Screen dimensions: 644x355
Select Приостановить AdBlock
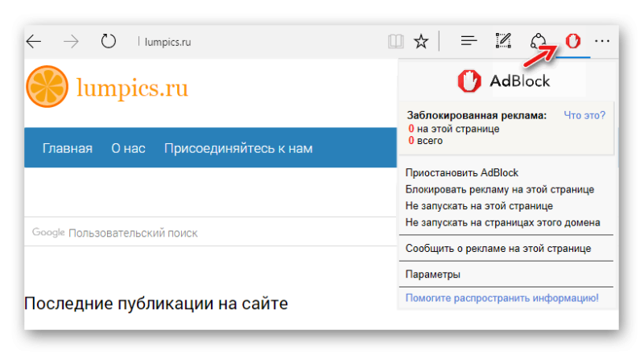[x=461, y=173]
